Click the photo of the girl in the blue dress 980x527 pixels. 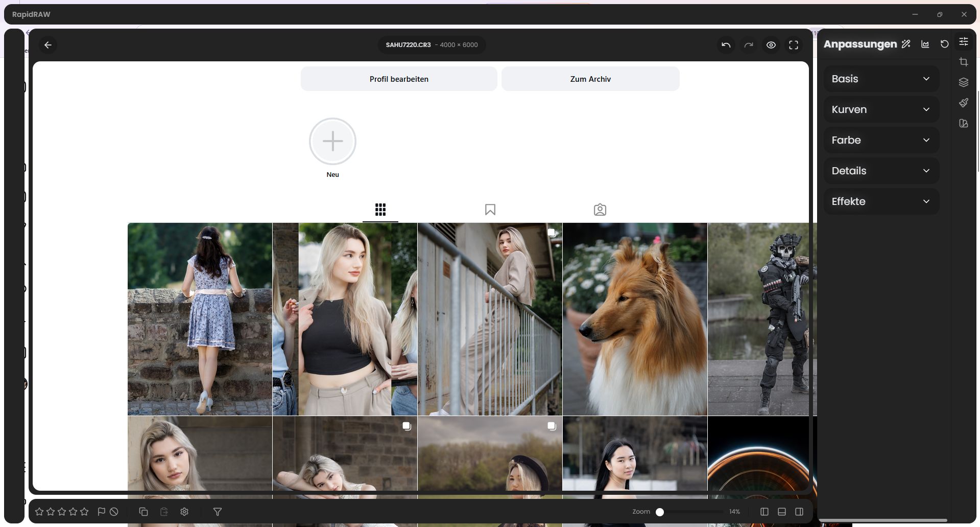(x=200, y=319)
